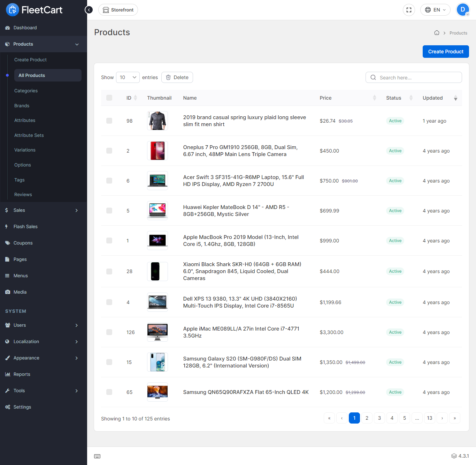Click the Pages document icon
Viewport: 476px width, 465px height.
click(7, 259)
